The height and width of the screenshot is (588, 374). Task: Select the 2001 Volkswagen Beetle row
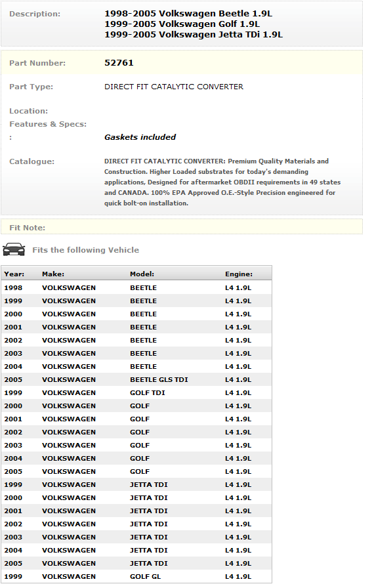pos(136,327)
